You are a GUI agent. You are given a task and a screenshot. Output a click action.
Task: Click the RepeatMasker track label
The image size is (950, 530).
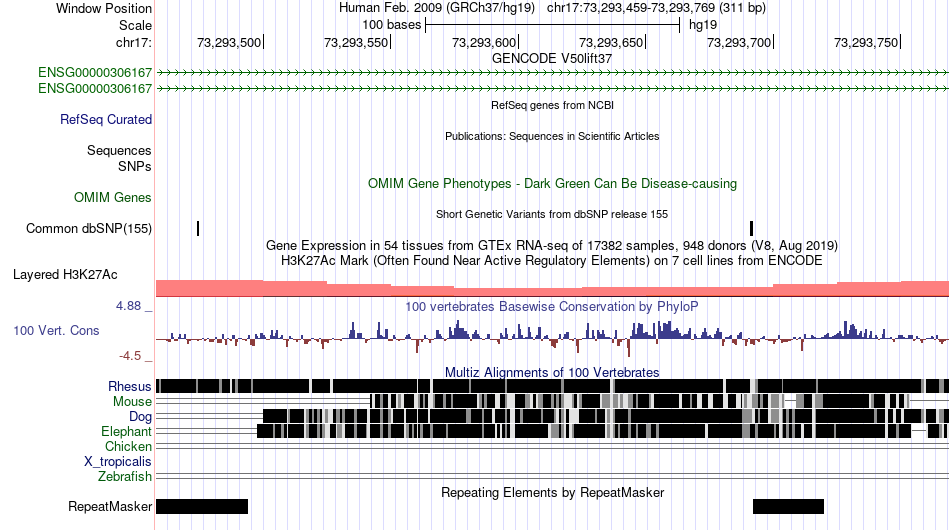tap(110, 506)
